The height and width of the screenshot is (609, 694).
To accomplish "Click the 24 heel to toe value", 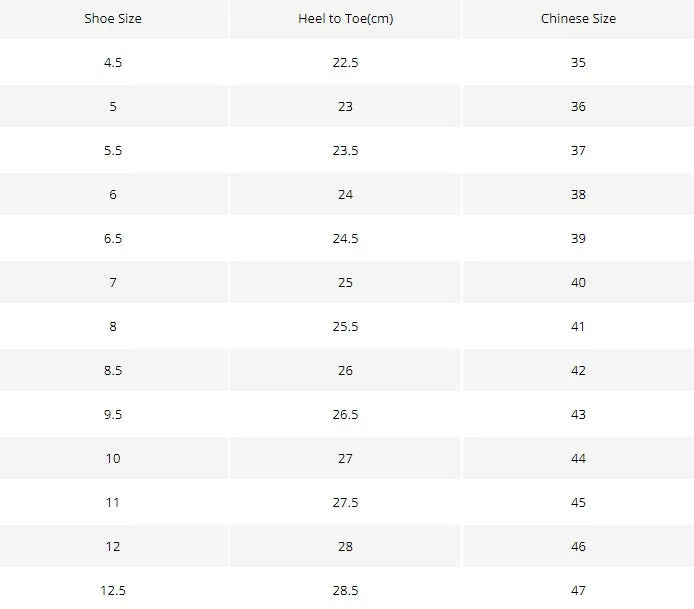I will (x=345, y=195).
